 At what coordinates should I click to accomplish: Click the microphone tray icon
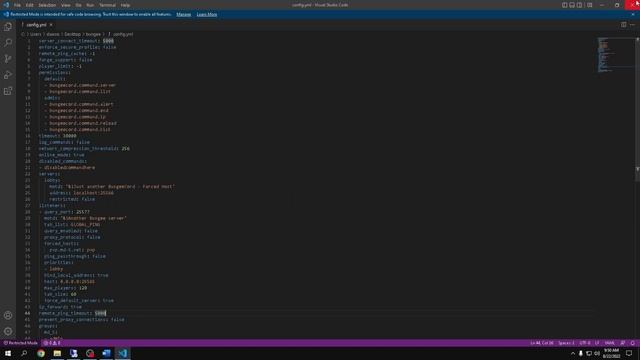point(581,353)
